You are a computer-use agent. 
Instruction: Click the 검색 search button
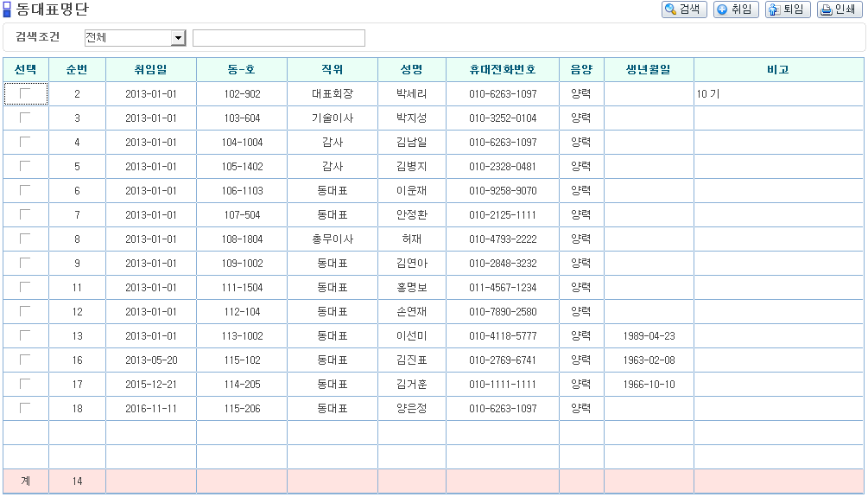(684, 10)
